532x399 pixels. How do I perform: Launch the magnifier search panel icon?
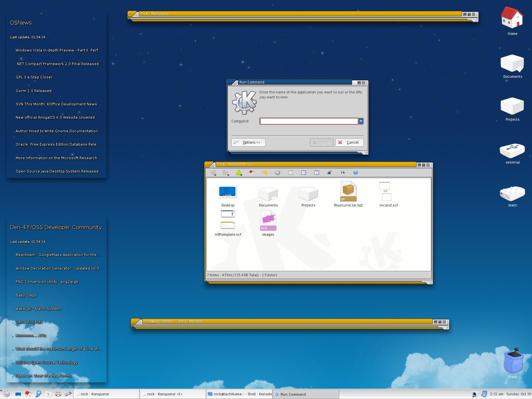(x=38, y=394)
